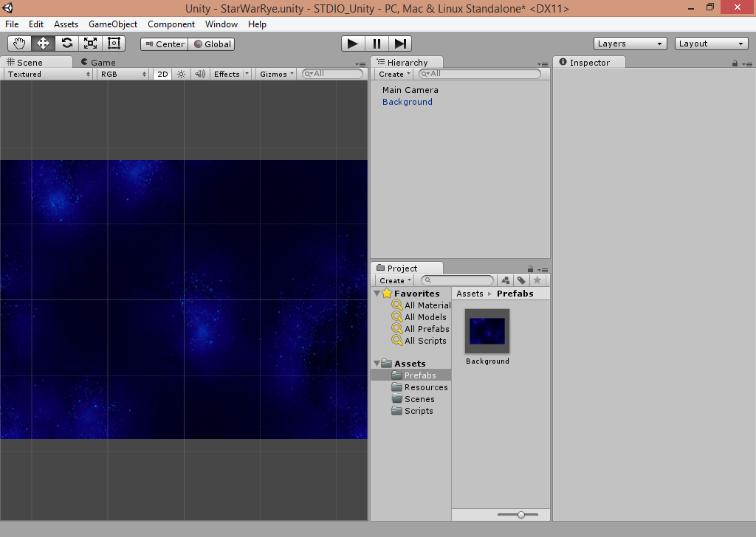Open the Effects dropdown arrow
This screenshot has height=537, width=756.
pyautogui.click(x=247, y=74)
